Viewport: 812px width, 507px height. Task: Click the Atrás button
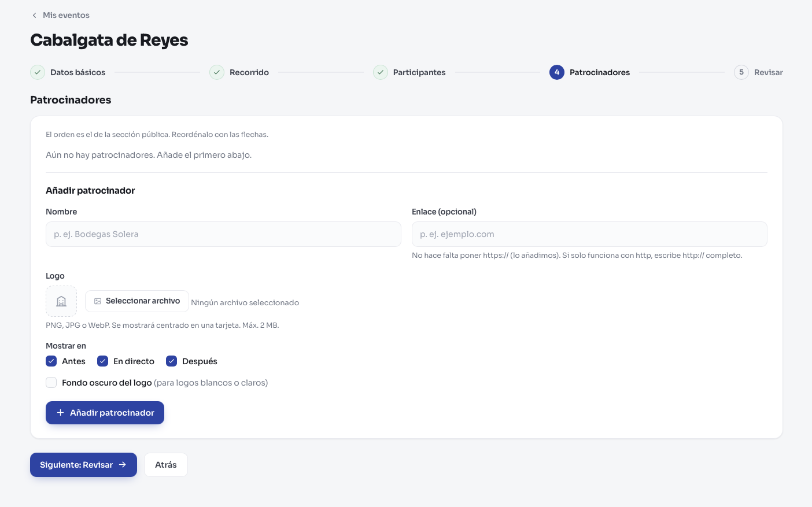click(166, 465)
